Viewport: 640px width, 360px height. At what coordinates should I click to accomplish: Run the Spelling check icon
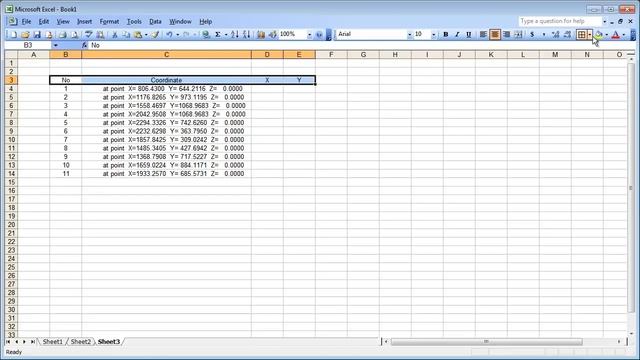(x=88, y=35)
